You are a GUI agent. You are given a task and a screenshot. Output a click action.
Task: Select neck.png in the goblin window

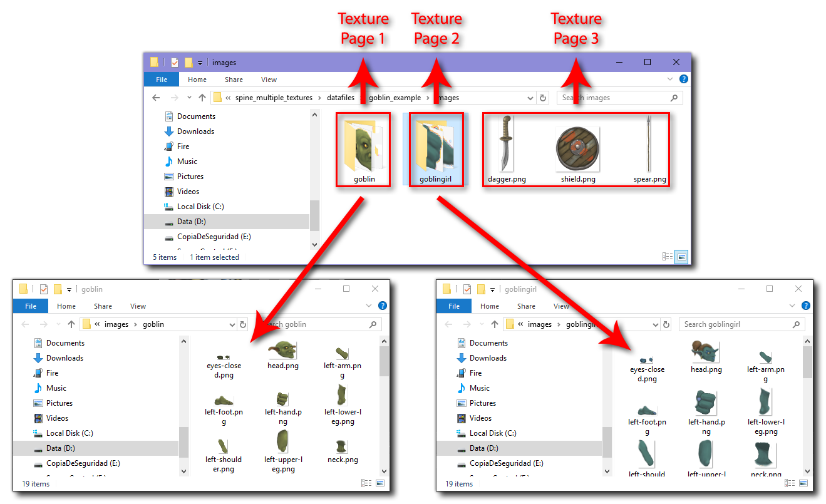pyautogui.click(x=343, y=451)
